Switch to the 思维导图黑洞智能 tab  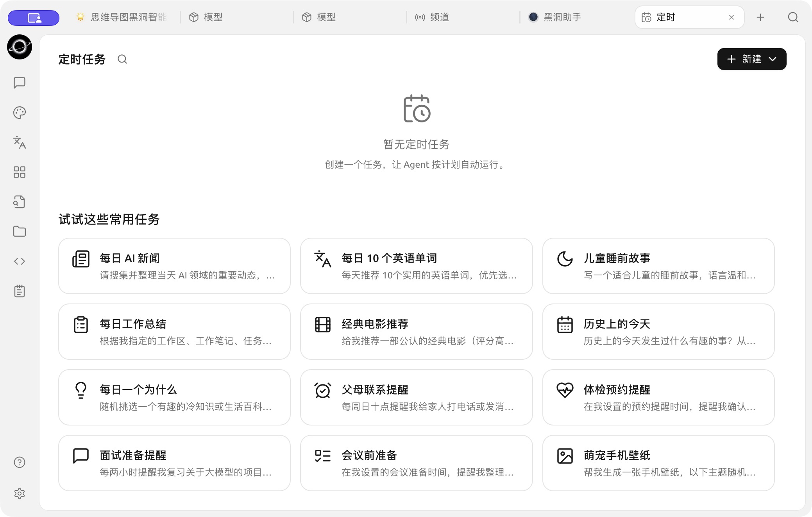[x=121, y=17]
